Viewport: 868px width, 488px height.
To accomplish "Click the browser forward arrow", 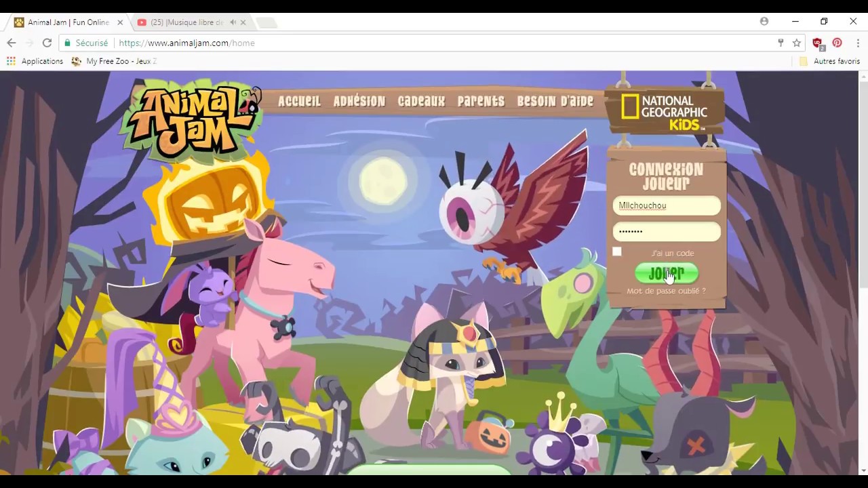I will pyautogui.click(x=28, y=43).
